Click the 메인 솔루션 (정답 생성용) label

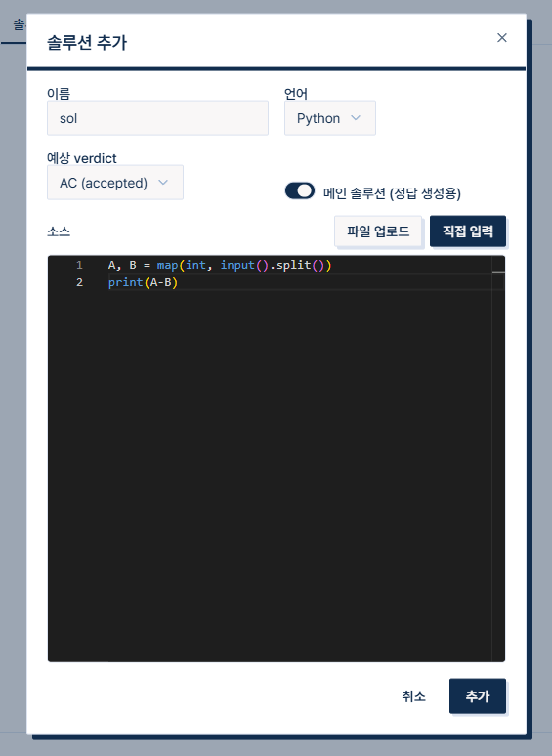tap(392, 193)
